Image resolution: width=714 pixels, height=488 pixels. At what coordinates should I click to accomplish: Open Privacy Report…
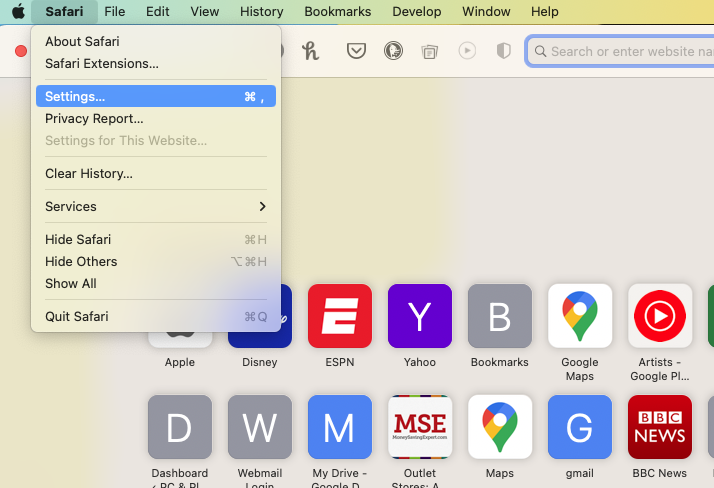click(x=156, y=118)
